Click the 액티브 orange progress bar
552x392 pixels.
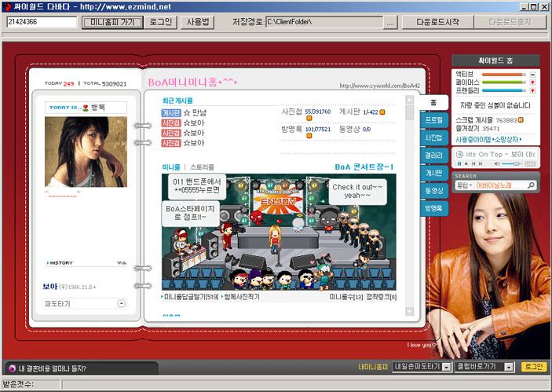[x=504, y=75]
